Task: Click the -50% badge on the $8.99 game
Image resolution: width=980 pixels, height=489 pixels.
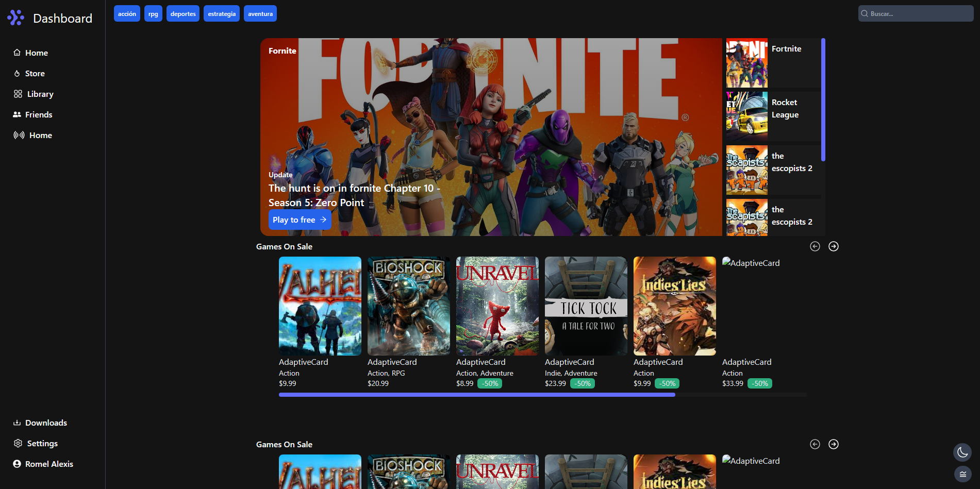Action: (490, 383)
